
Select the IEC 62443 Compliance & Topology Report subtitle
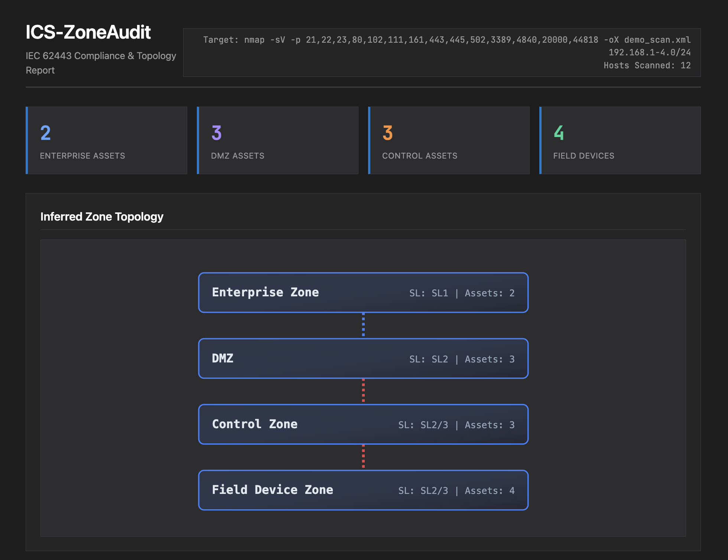101,63
